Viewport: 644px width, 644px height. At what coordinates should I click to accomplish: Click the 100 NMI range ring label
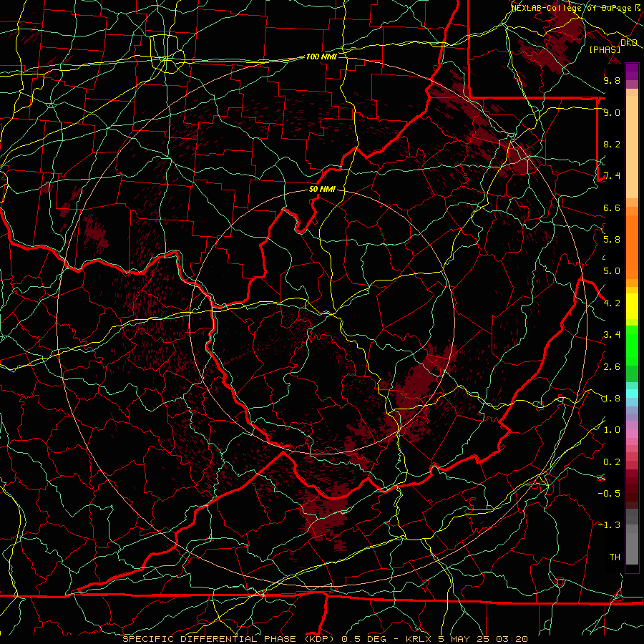(321, 57)
